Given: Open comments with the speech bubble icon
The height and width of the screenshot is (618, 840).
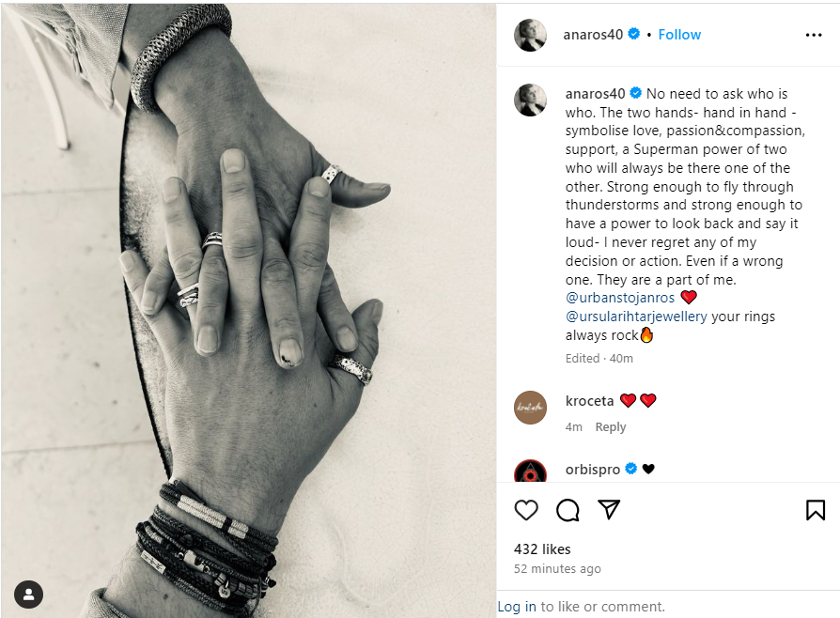Looking at the screenshot, I should click(x=568, y=510).
